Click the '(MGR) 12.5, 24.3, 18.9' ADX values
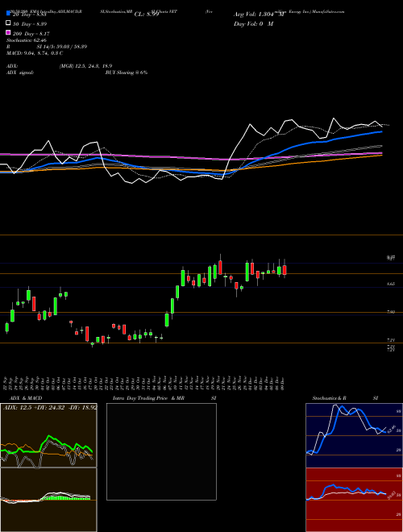403x532 pixels. pyautogui.click(x=85, y=66)
